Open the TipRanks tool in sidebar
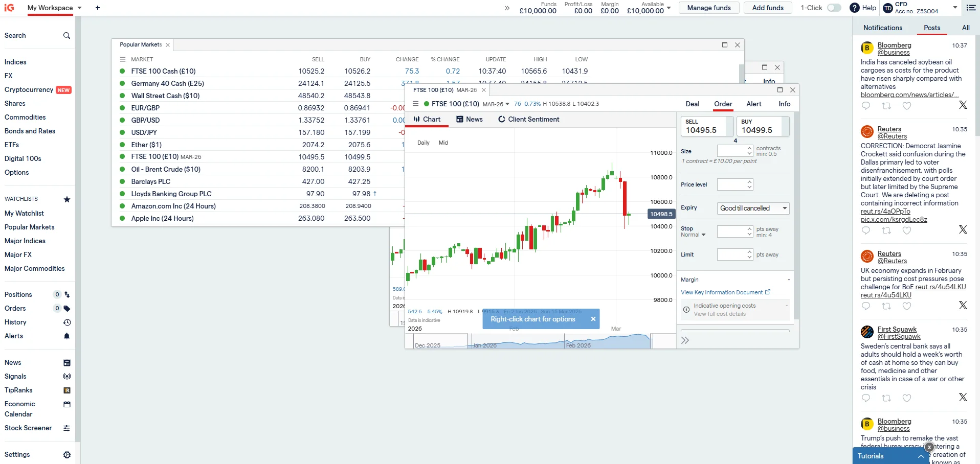 click(x=19, y=390)
